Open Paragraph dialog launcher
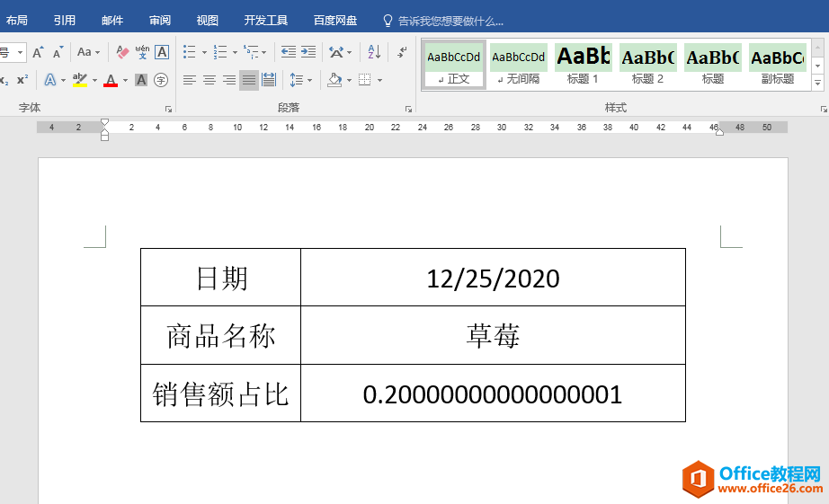This screenshot has width=829, height=504. click(x=409, y=110)
